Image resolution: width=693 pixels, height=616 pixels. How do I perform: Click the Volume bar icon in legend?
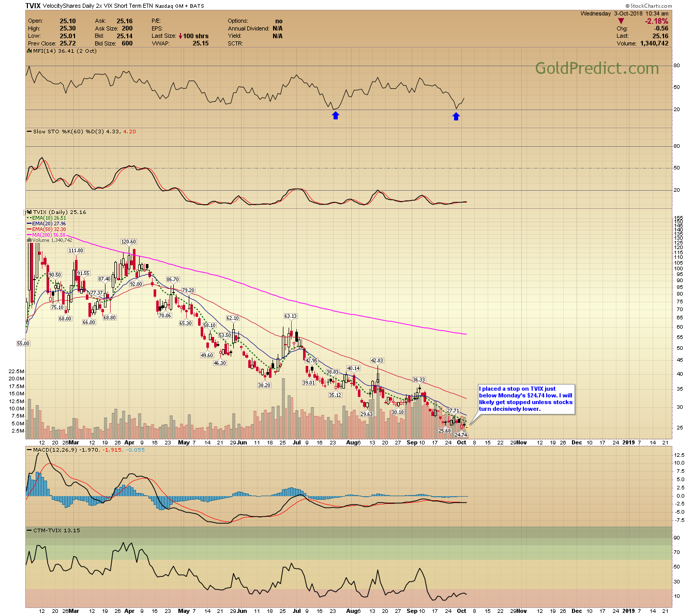[29, 240]
